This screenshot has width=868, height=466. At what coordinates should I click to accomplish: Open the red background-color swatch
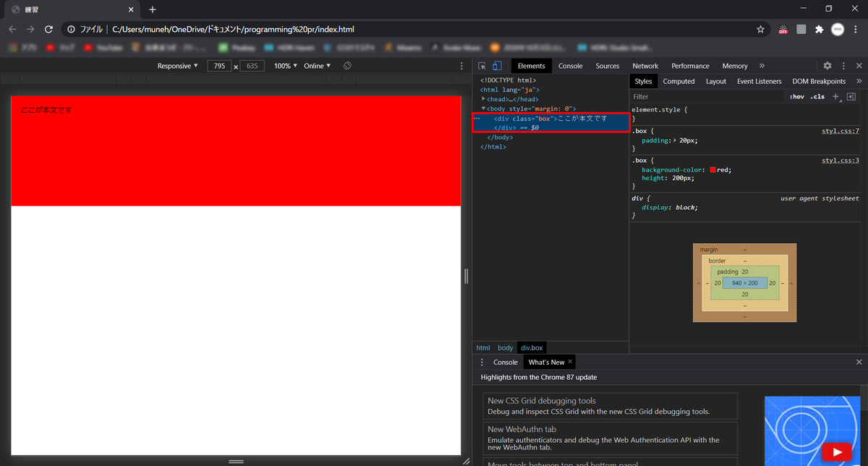click(713, 169)
